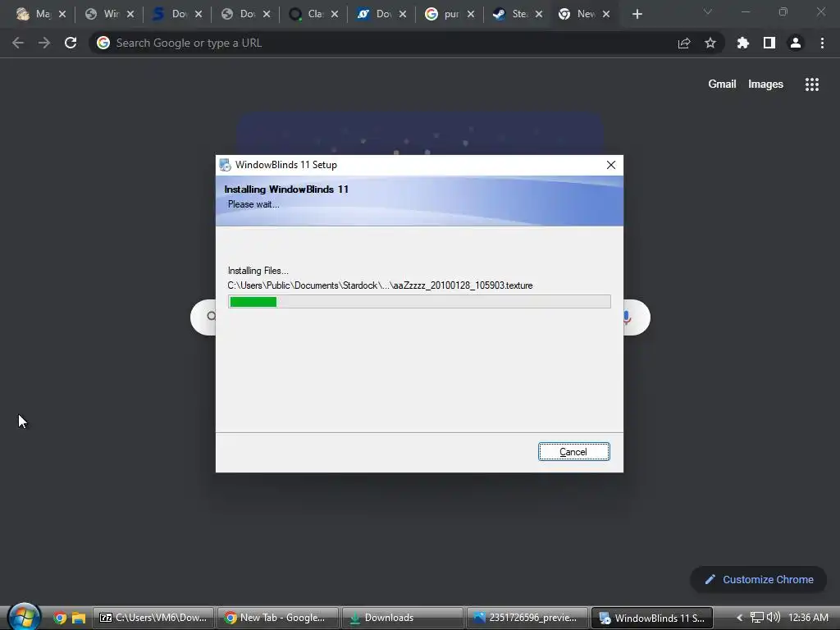Open the Google Images link

(765, 84)
